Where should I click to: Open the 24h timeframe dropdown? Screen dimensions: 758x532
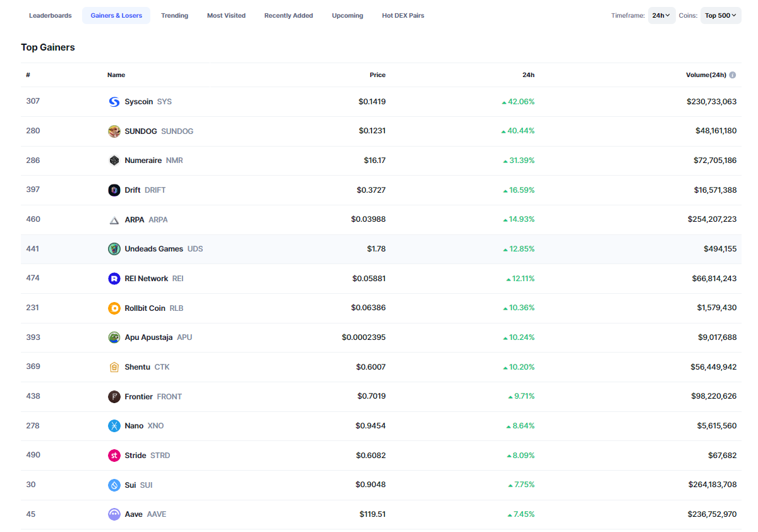click(x=661, y=16)
